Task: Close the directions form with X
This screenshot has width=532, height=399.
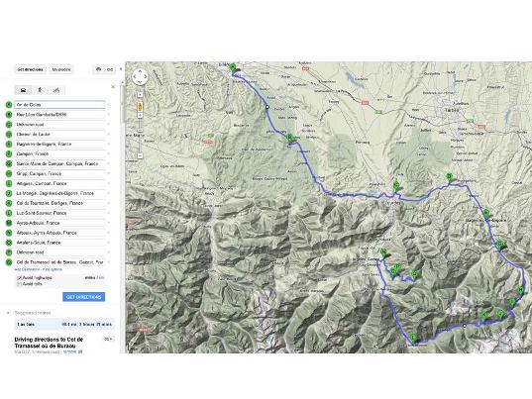Action: (113, 87)
